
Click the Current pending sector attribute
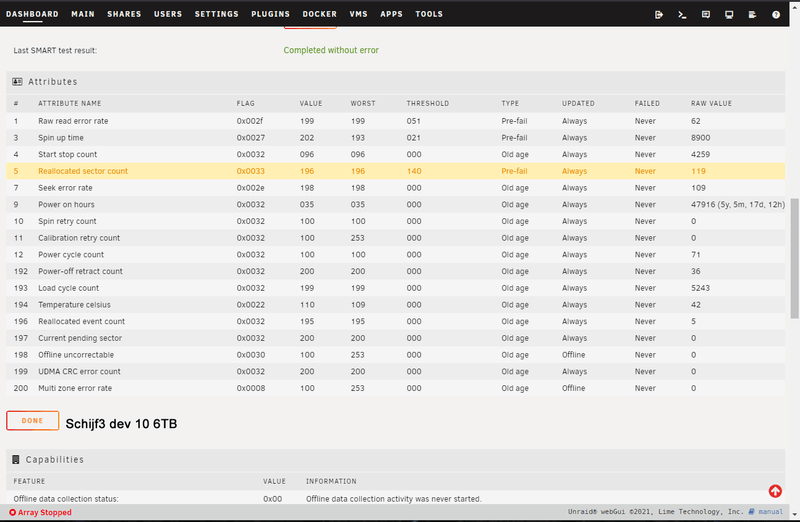80,338
